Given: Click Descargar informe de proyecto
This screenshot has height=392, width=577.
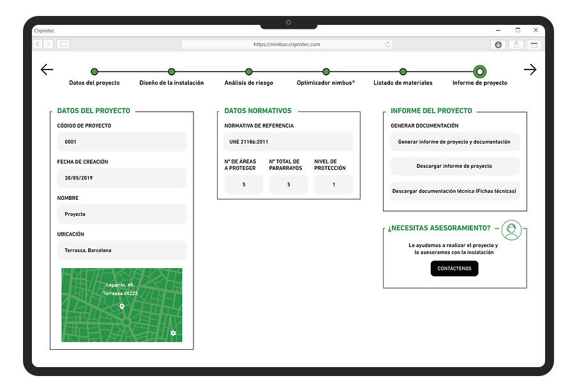Looking at the screenshot, I should (454, 167).
